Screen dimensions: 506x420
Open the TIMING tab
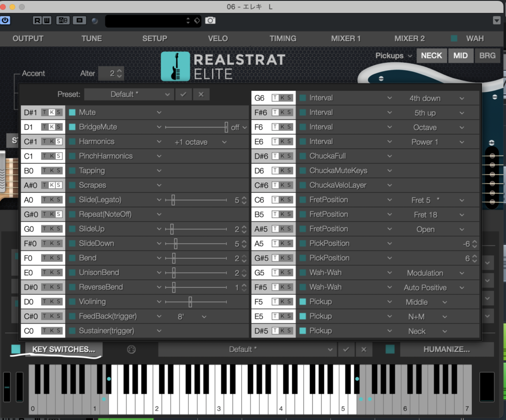click(283, 39)
